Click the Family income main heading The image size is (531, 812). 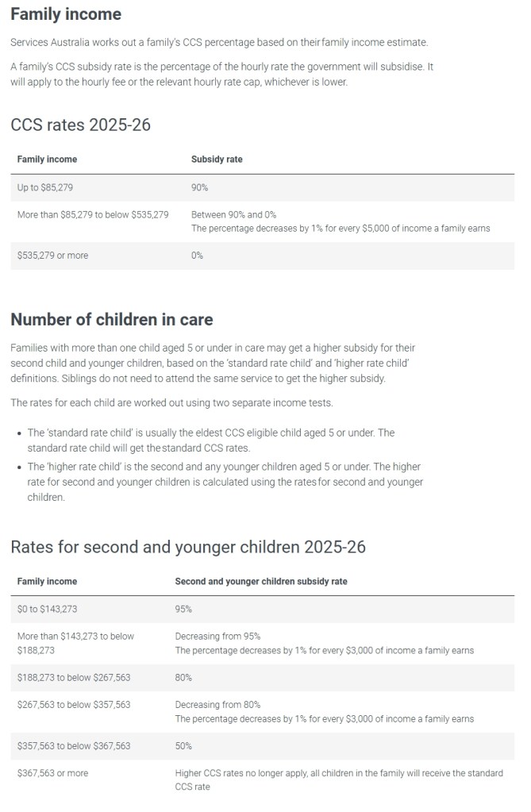click(x=66, y=14)
